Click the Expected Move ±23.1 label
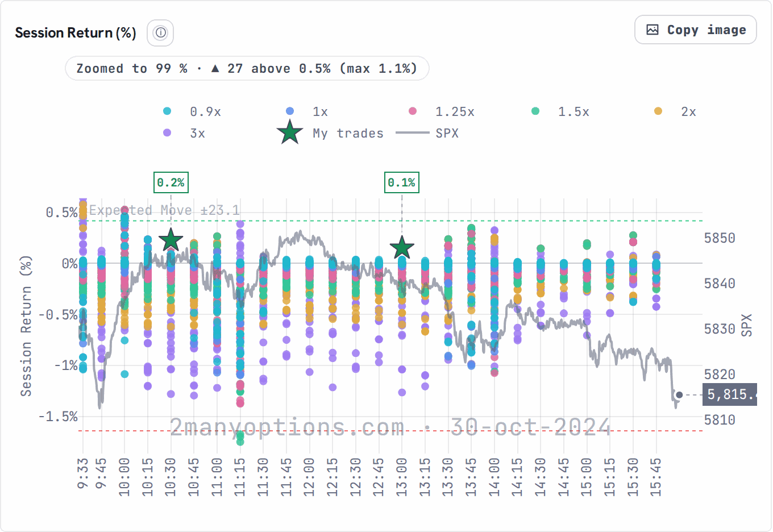 pos(165,210)
